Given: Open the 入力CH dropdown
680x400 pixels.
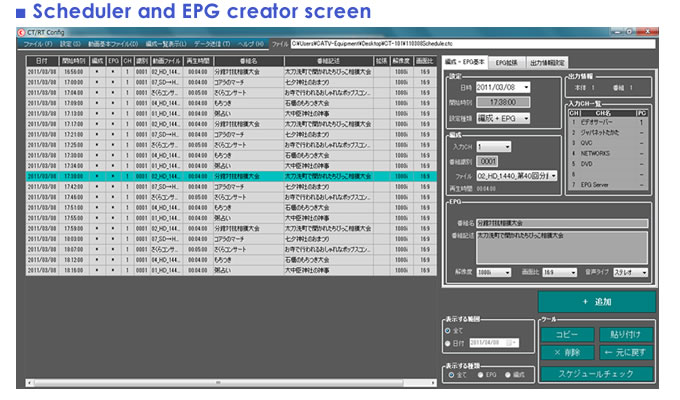Looking at the screenshot, I should 507,147.
